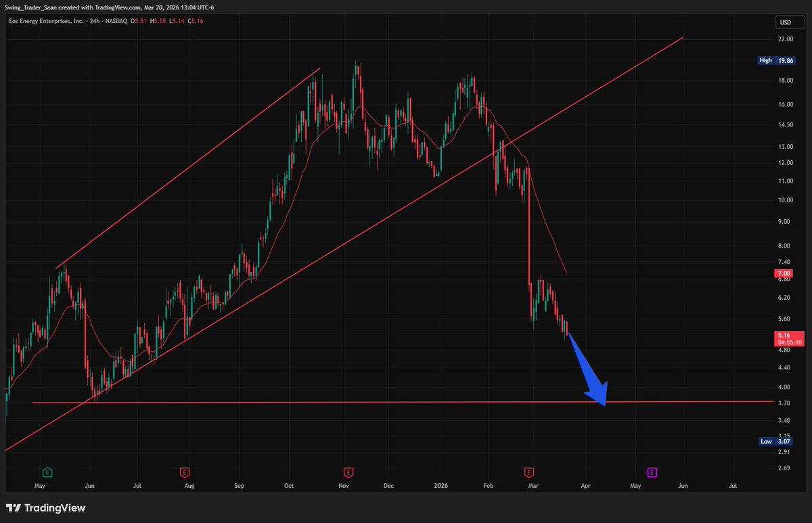The image size is (812, 523).
Task: Click the current price 5.16 label
Action: pos(785,334)
